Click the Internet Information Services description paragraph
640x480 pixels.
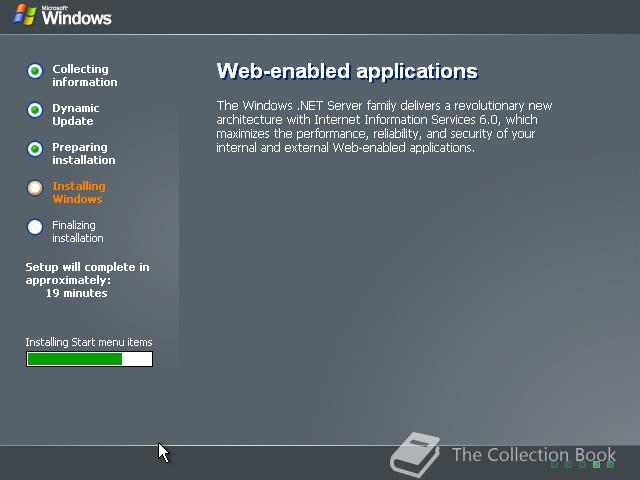(384, 127)
